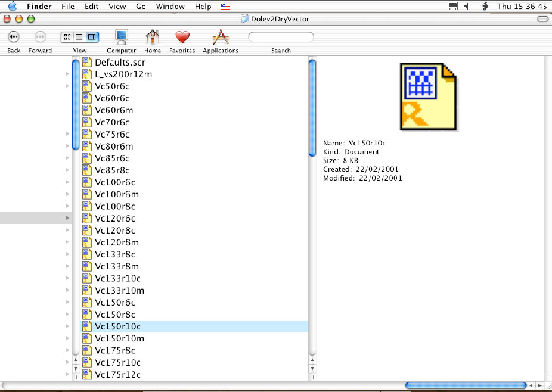This screenshot has height=392, width=552.
Task: Switch to column view mode
Action: tap(92, 36)
